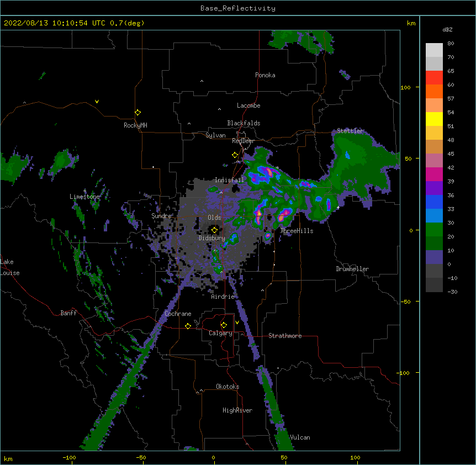Pick the light gray 70-80 dBZ legend swatch
The width and height of the screenshot is (476, 465).
[434, 50]
